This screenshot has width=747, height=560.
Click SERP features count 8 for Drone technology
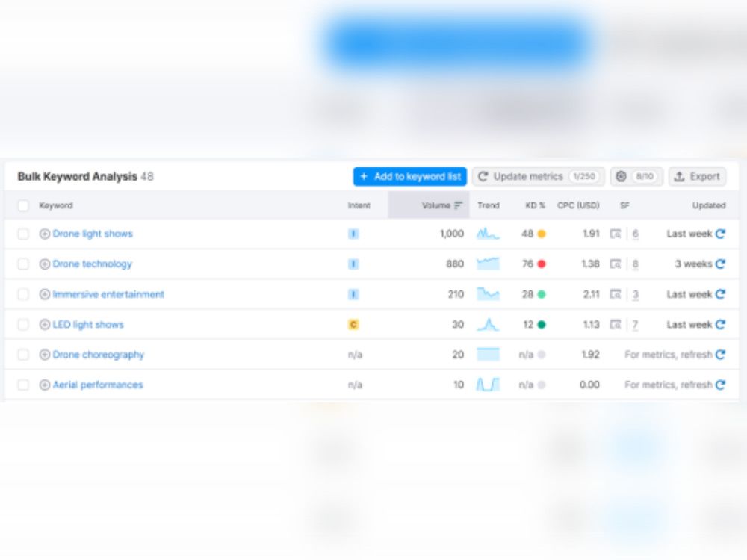[x=635, y=264]
